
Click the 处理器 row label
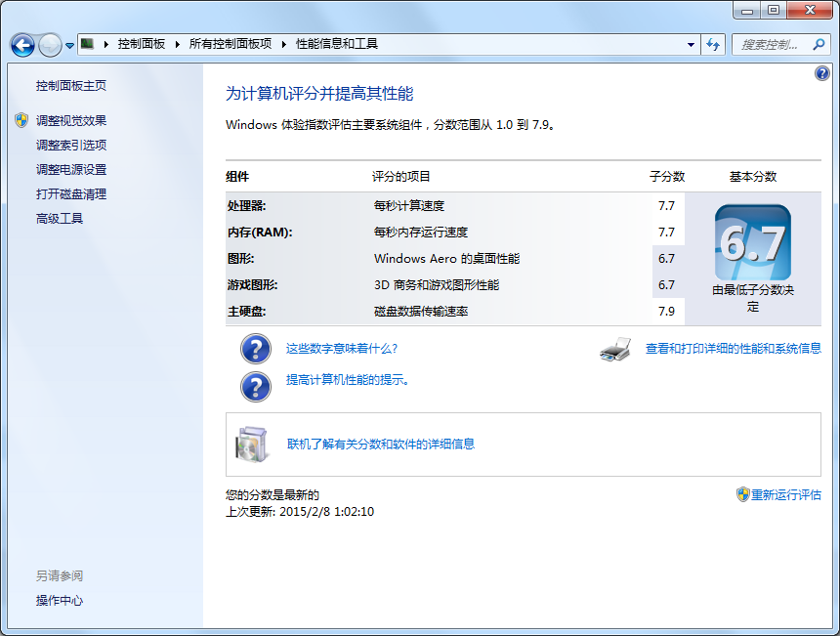[x=246, y=206]
